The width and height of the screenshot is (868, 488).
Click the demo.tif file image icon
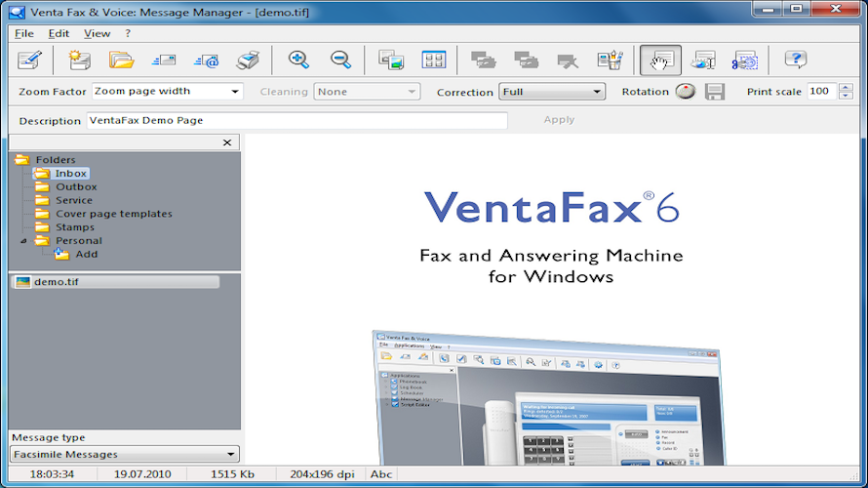(x=22, y=282)
